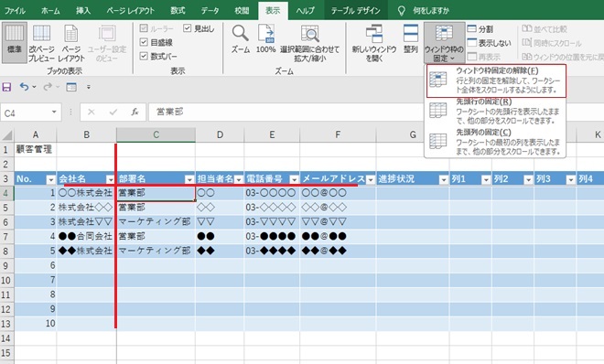Click cell 03-▽▽▽▽

272,221
